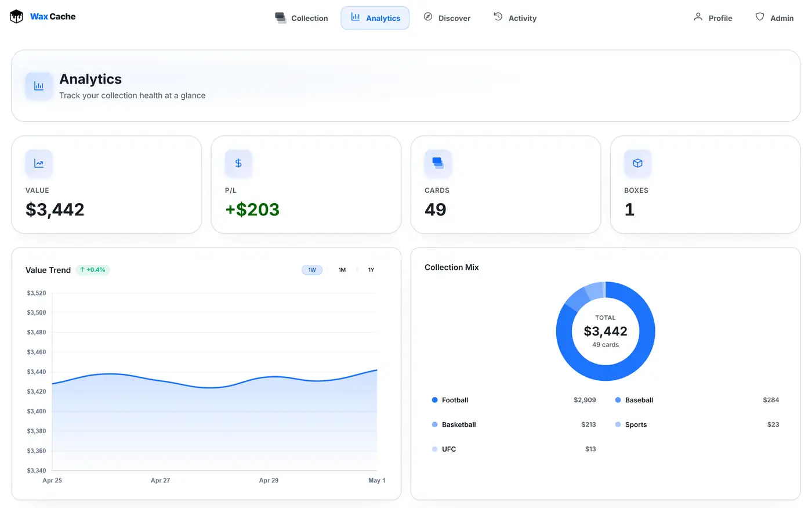Click the Basketball legend color dot
The image size is (812, 508).
pos(435,424)
